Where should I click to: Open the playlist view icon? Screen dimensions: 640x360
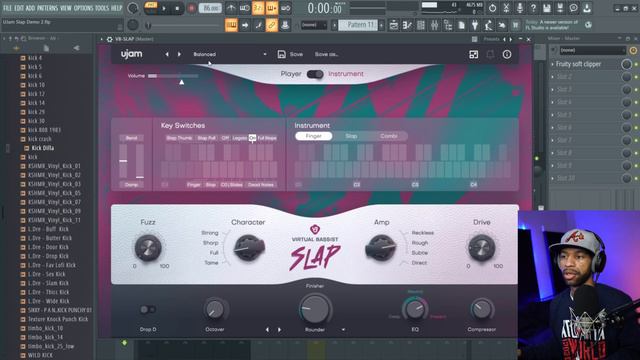(x=393, y=25)
